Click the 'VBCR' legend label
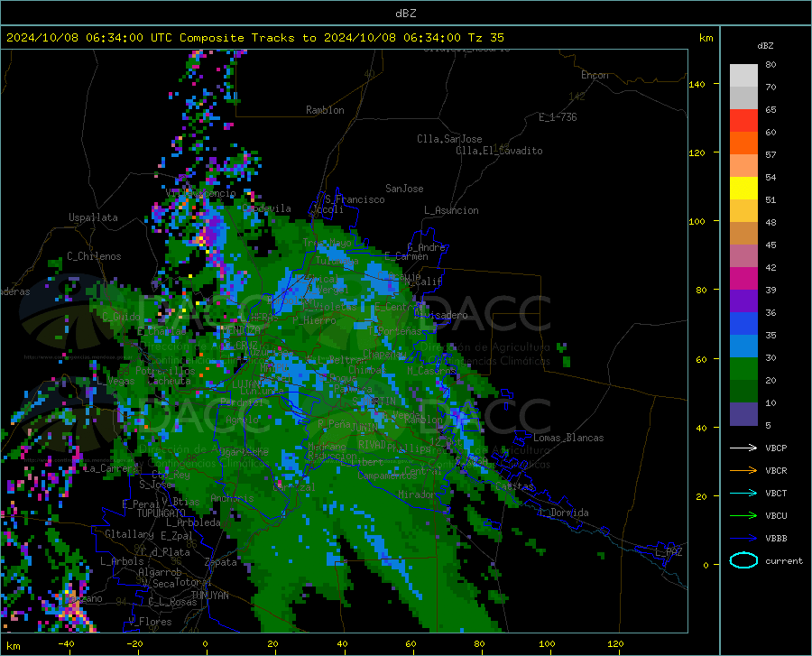Viewport: 812px width, 656px height. tap(776, 471)
